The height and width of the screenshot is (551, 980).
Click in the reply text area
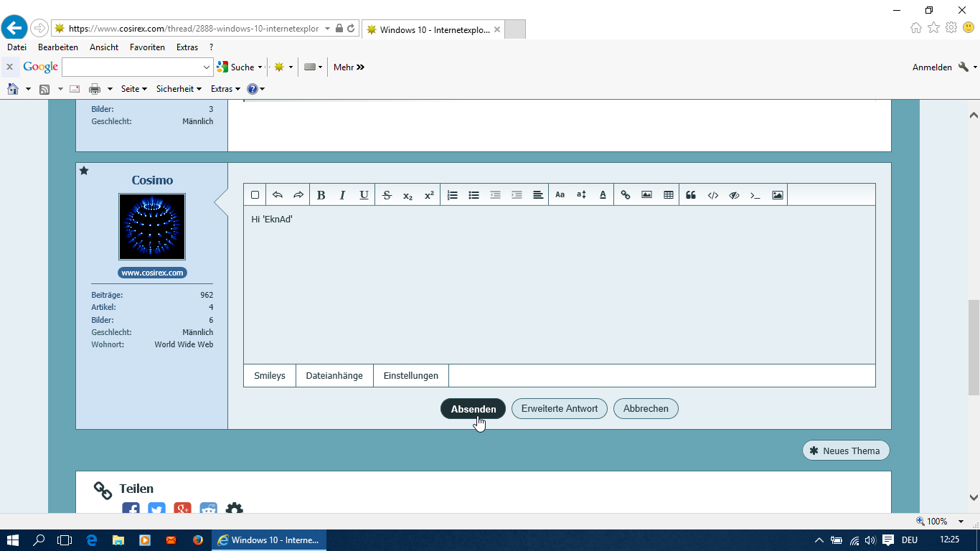[x=559, y=287]
